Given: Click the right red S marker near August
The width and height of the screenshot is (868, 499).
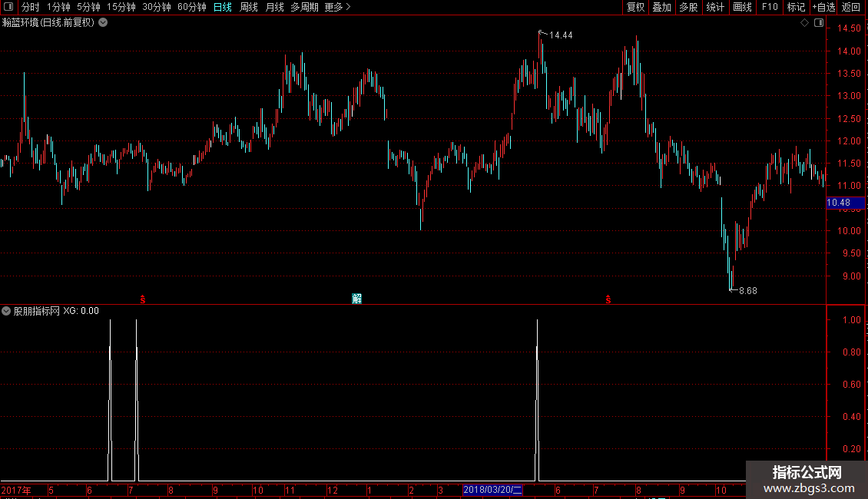Looking at the screenshot, I should pyautogui.click(x=608, y=299).
